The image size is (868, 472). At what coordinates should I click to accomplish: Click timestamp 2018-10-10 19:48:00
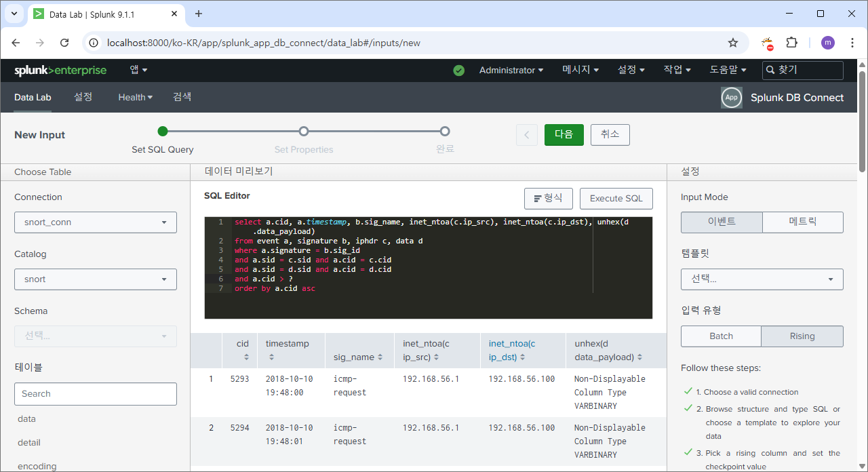[x=290, y=385]
